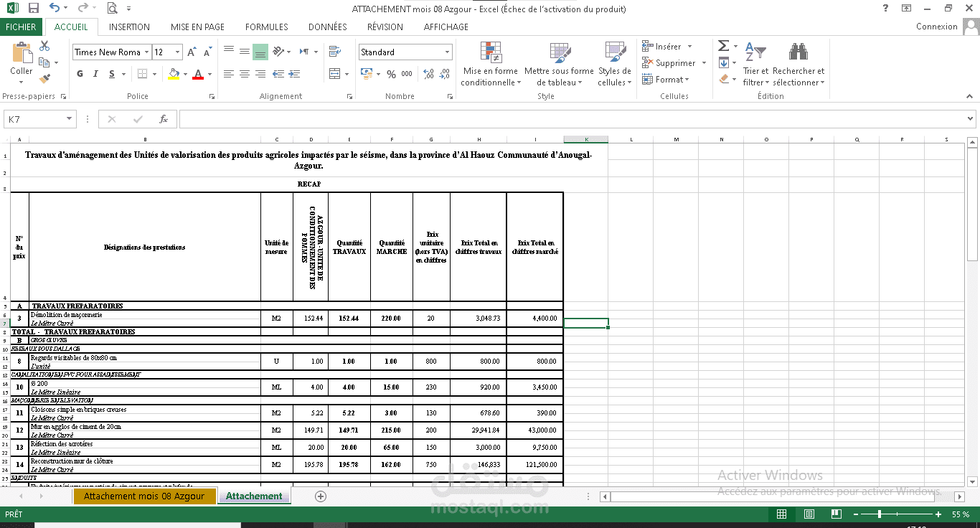980x528 pixels.
Task: Expand the Name Box K7 dropdown
Action: point(70,119)
